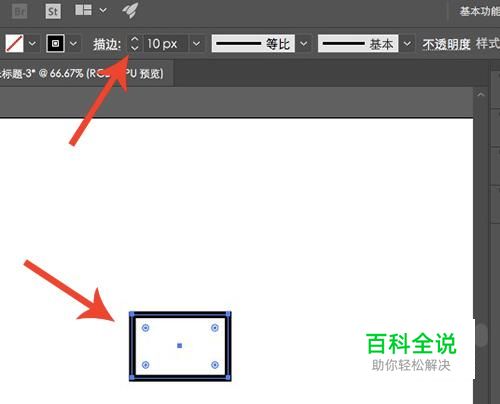500x404 pixels.
Task: Click the 样式 style label
Action: (x=488, y=44)
